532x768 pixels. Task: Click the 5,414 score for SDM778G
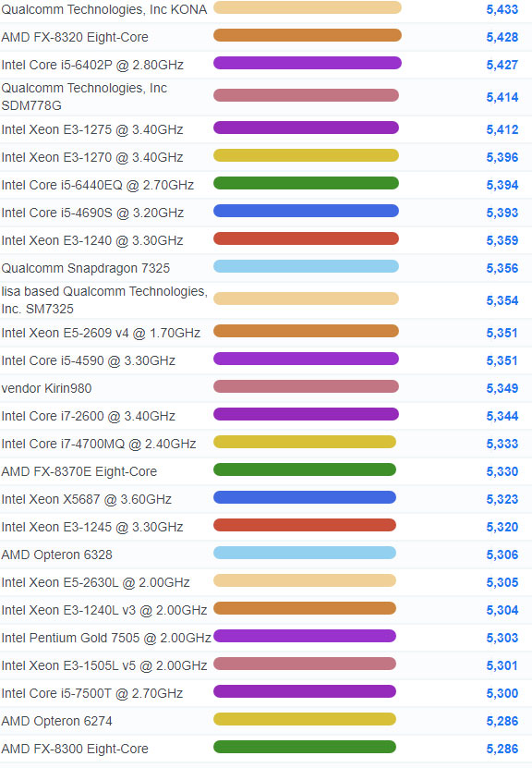click(x=502, y=97)
